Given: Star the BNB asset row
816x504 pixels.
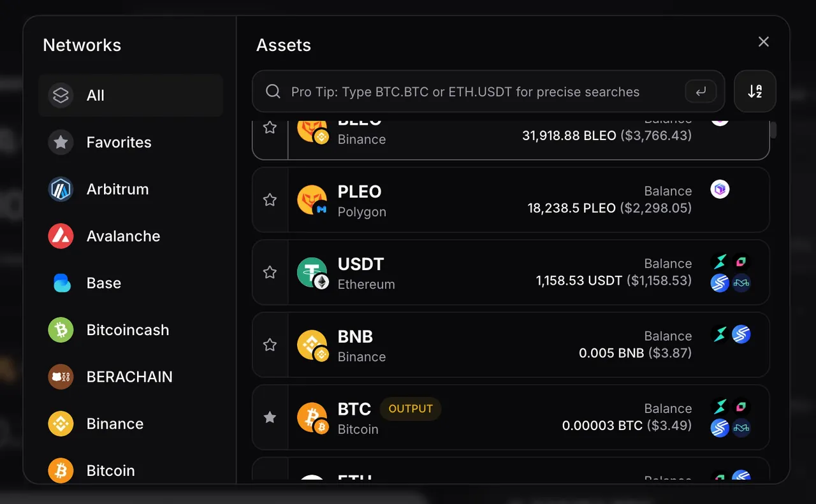Looking at the screenshot, I should (x=270, y=345).
